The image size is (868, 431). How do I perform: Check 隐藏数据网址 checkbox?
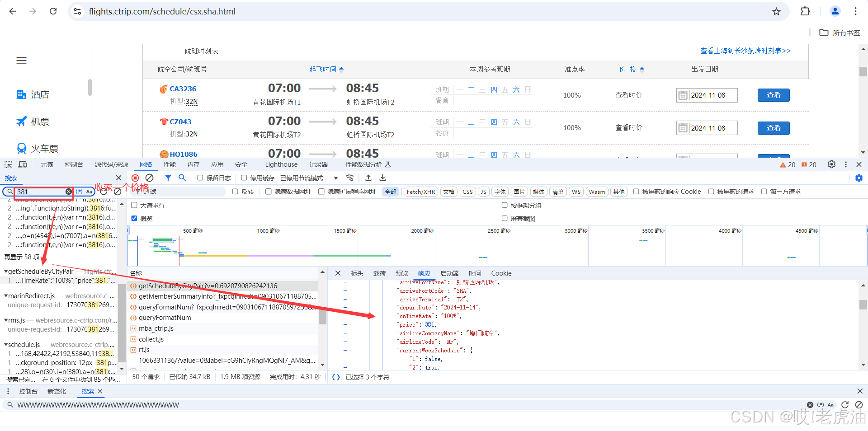268,192
